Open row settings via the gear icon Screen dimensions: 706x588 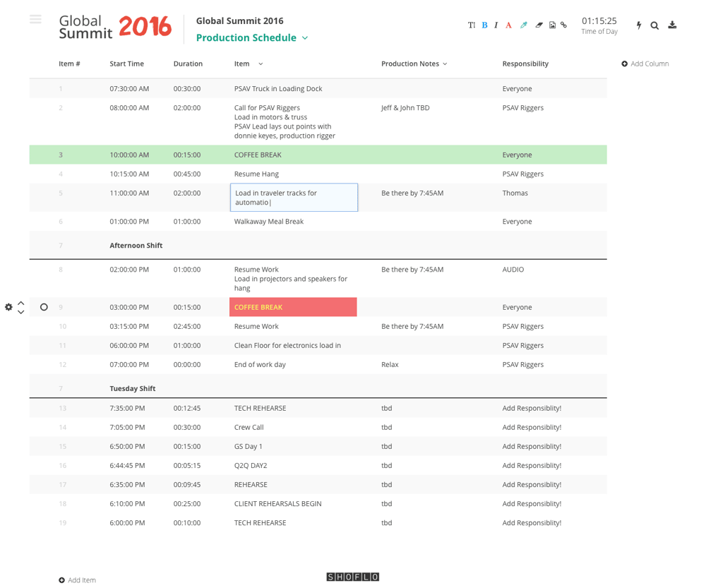(8, 307)
